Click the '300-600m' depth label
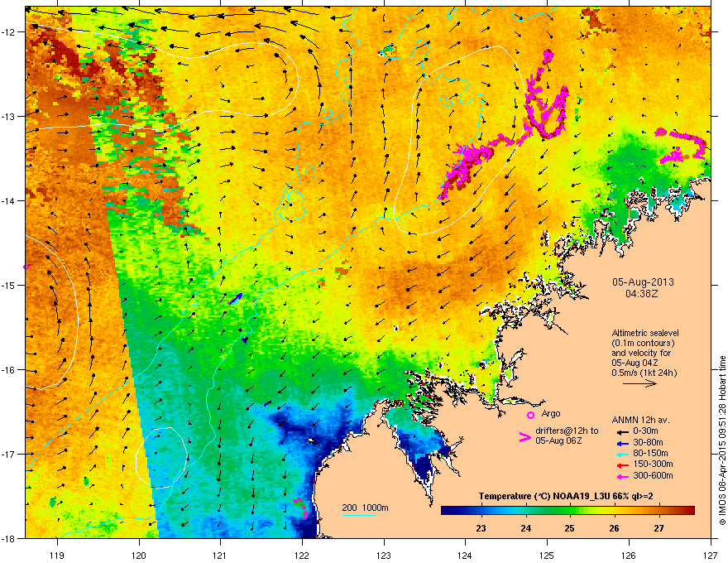 click(654, 476)
